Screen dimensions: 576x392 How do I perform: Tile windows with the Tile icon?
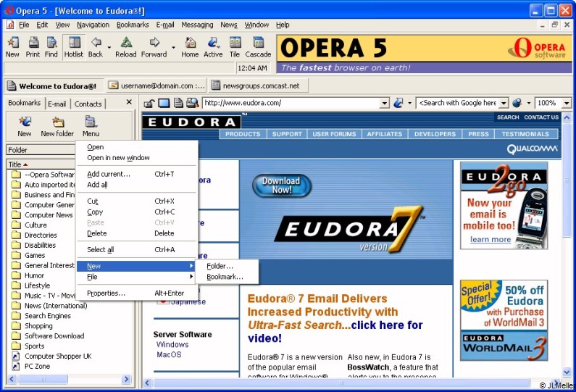click(235, 43)
